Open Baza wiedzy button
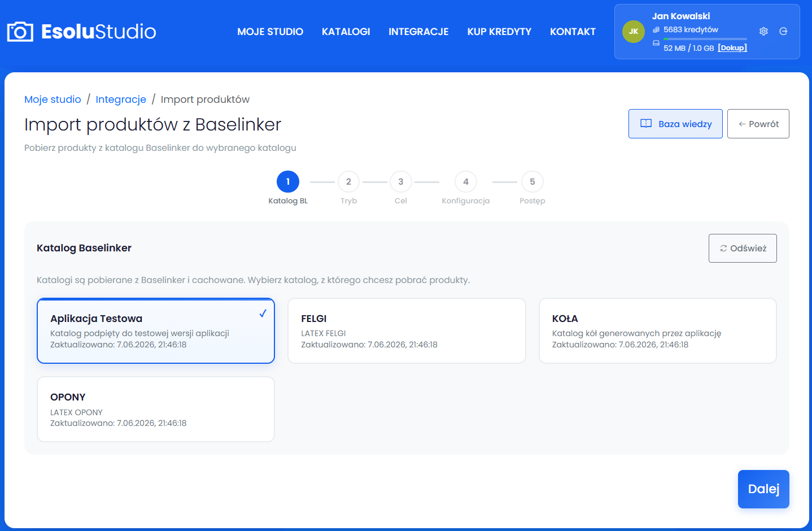 [675, 124]
